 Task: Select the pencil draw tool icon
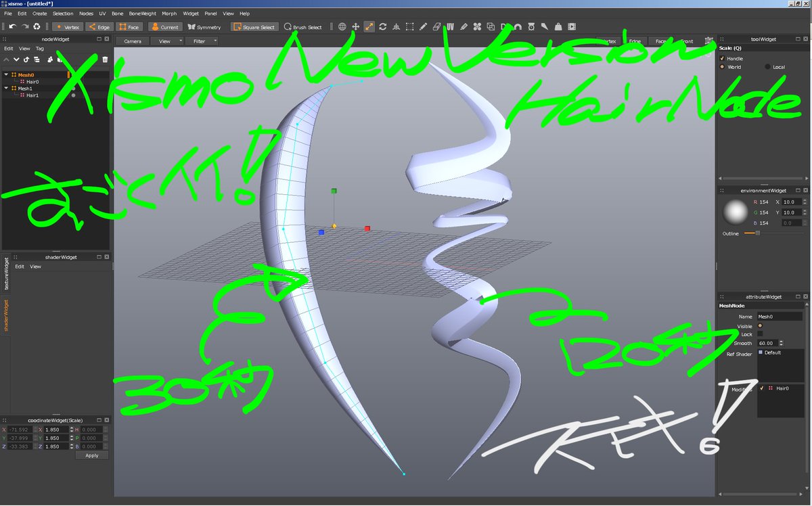pos(423,27)
